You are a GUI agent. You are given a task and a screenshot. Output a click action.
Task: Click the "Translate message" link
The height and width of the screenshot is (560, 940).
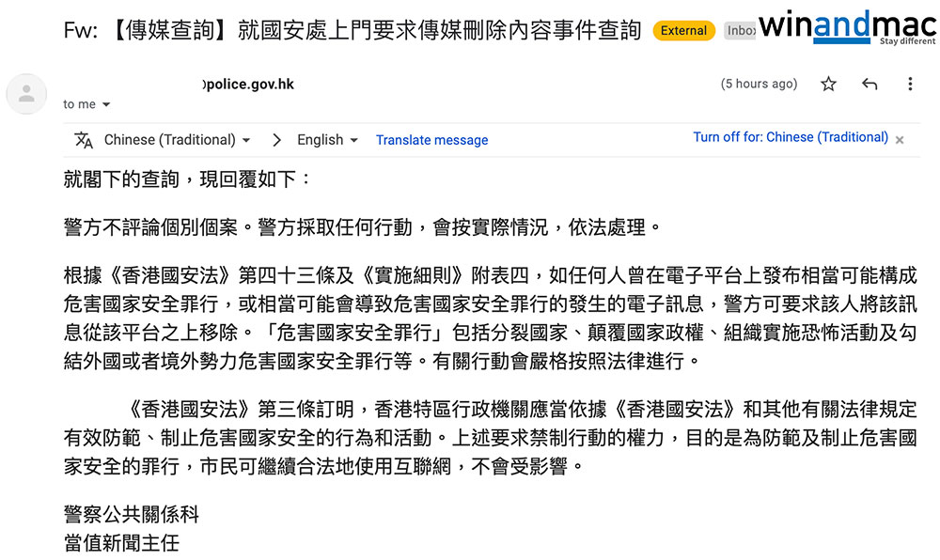pyautogui.click(x=431, y=140)
